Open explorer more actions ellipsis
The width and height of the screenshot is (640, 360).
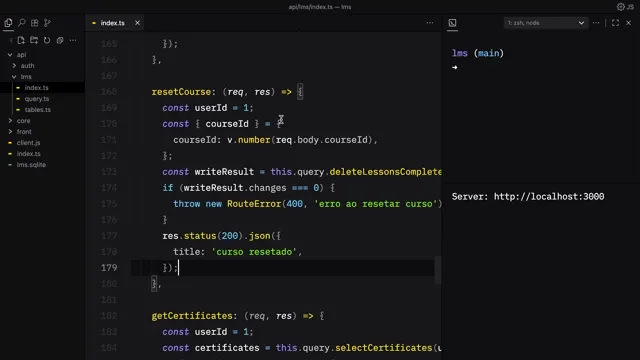(x=73, y=40)
